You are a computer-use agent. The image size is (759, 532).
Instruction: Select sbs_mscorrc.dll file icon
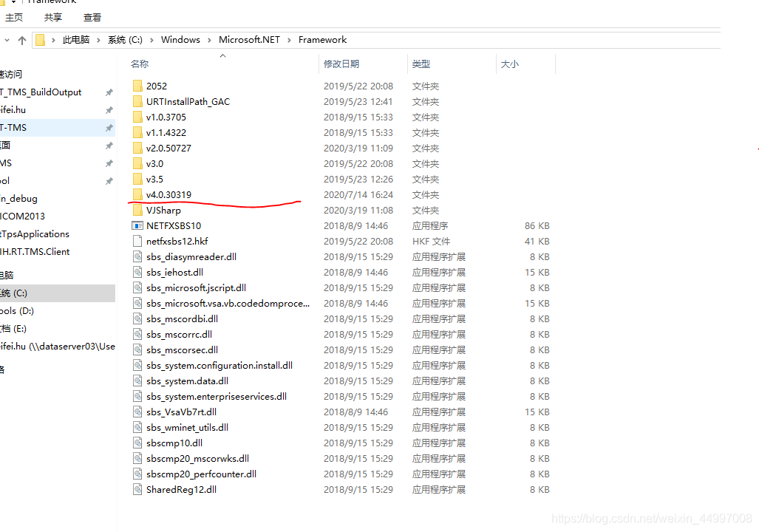click(137, 334)
